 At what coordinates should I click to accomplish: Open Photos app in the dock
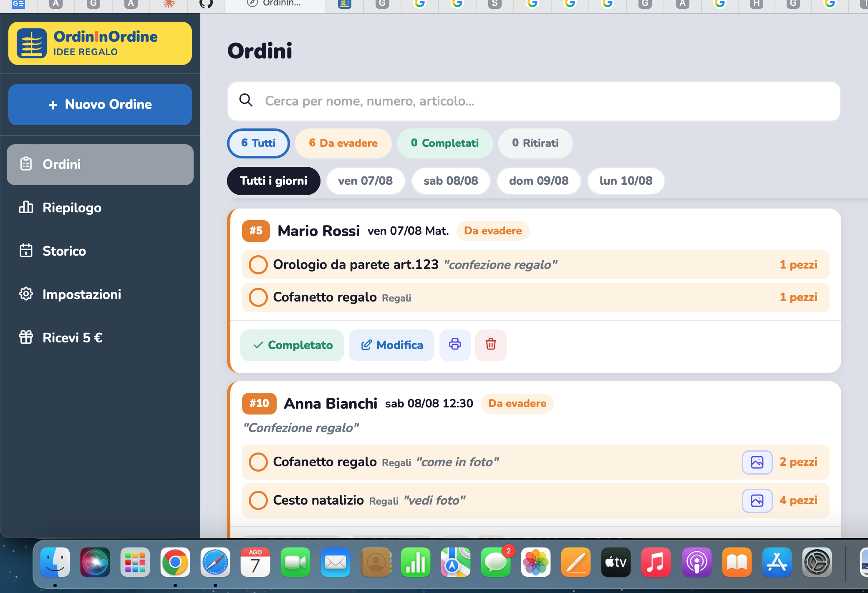(536, 562)
